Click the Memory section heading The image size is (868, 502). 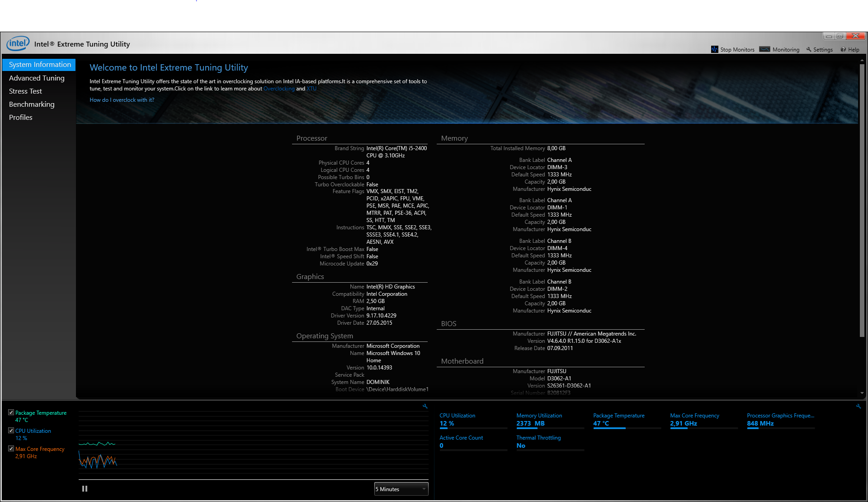coord(454,138)
